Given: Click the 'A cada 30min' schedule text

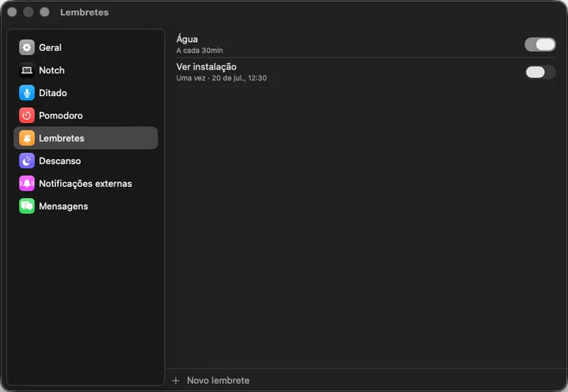Looking at the screenshot, I should click(x=200, y=50).
